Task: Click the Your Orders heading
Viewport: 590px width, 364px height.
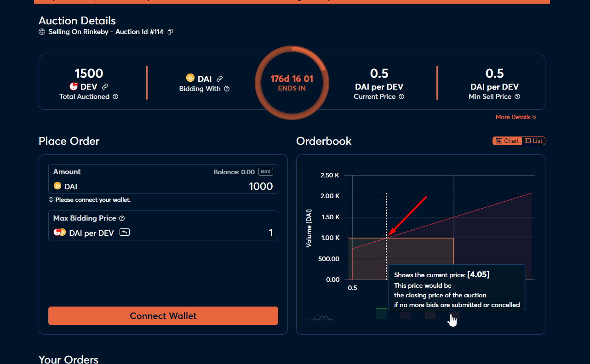Action: click(69, 359)
